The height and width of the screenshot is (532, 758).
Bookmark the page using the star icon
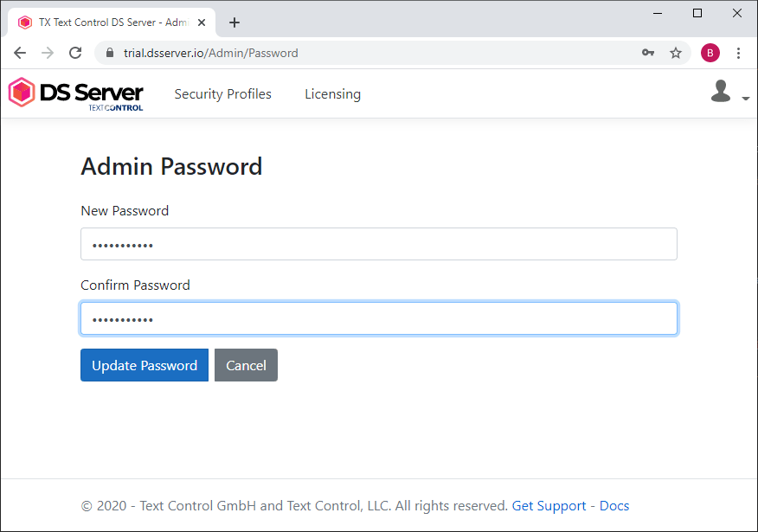(x=676, y=53)
